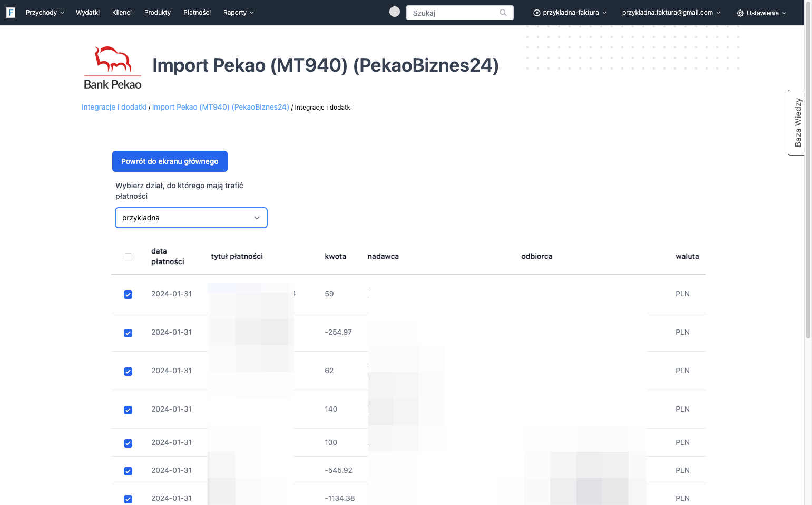Click the round status icon beside search
Viewport: 812px width, 505px height.
tap(395, 12)
